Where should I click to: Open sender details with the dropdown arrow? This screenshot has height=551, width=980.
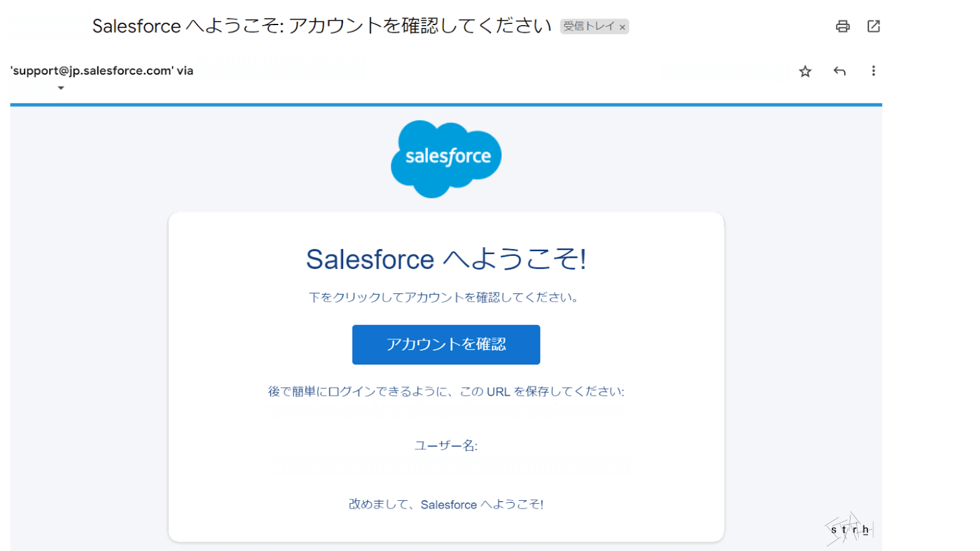click(x=61, y=89)
